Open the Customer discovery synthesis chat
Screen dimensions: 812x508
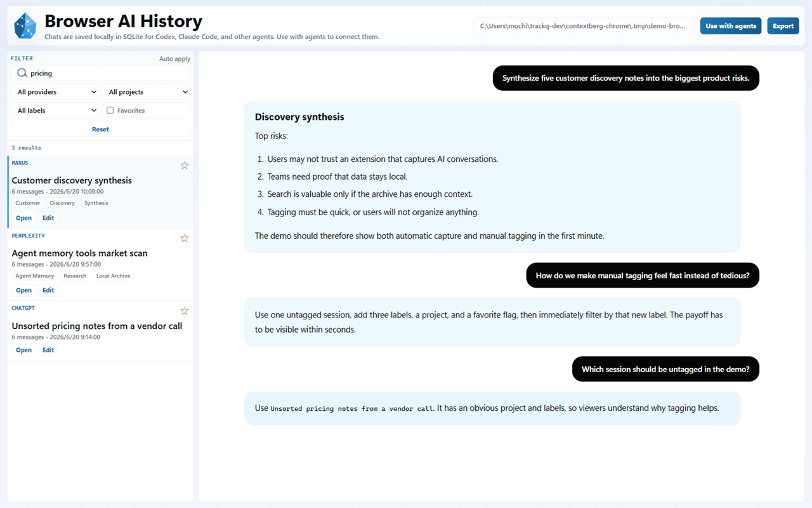[24, 218]
